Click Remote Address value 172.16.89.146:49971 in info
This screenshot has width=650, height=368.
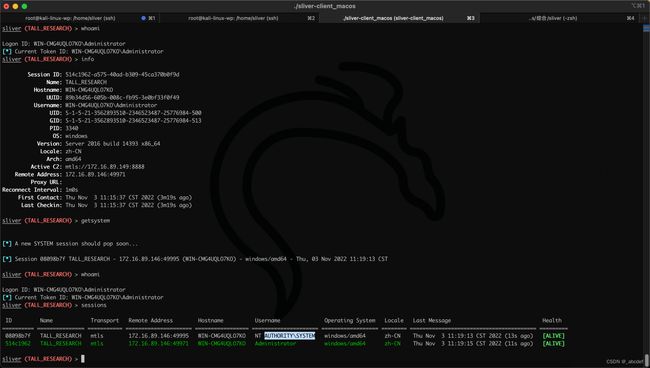pyautogui.click(x=95, y=174)
